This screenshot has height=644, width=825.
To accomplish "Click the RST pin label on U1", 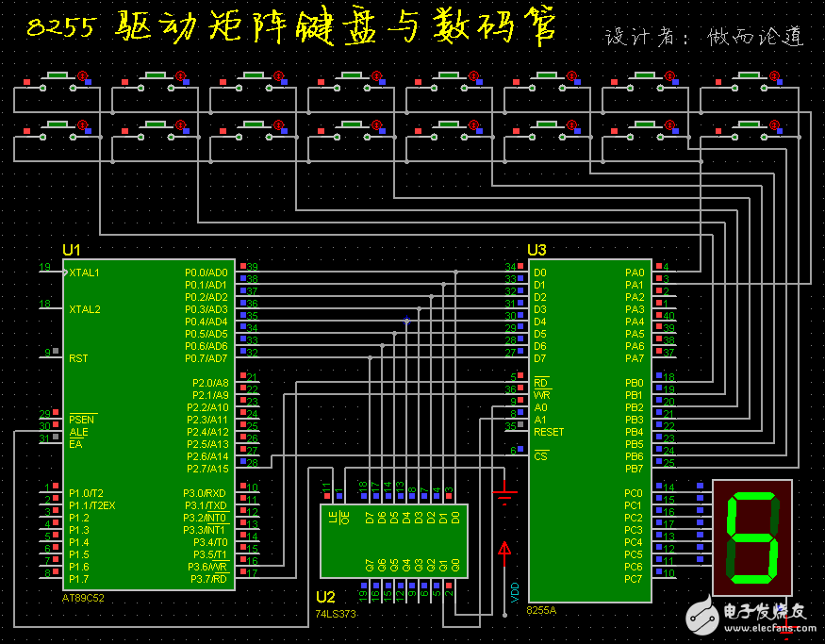I will [78, 358].
